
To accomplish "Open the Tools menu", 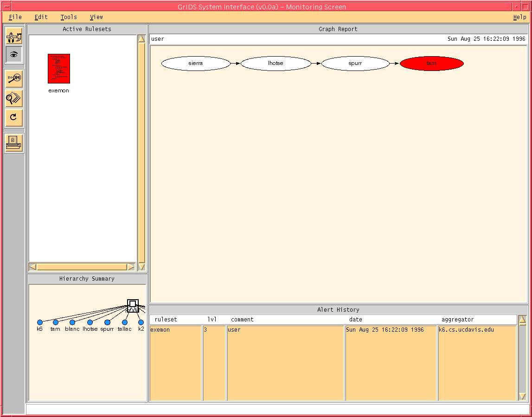I will (69, 17).
